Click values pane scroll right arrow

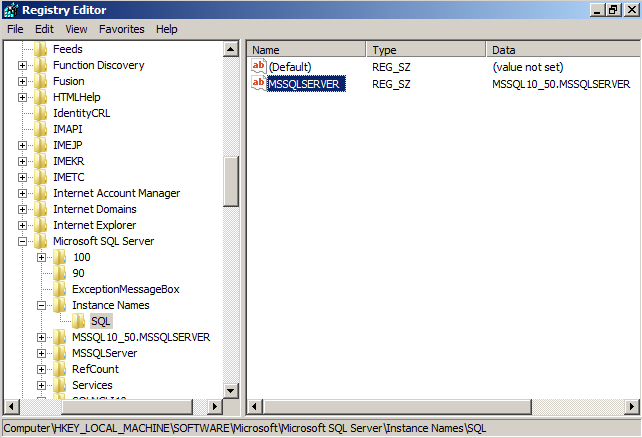point(632,407)
